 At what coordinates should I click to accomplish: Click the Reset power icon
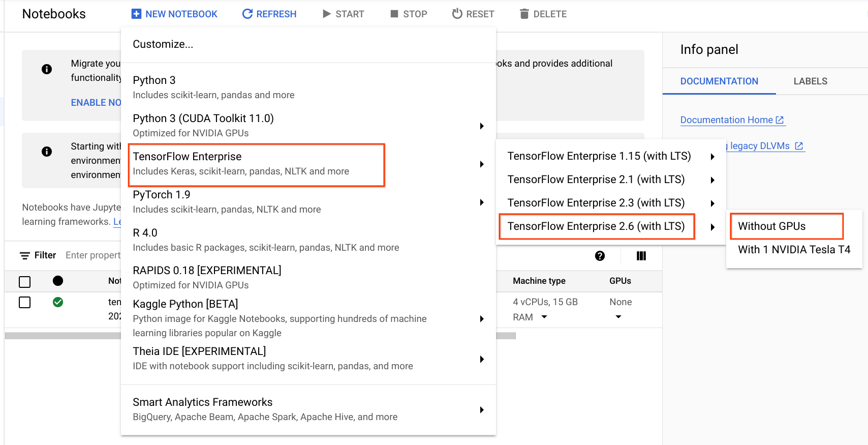[x=457, y=14]
